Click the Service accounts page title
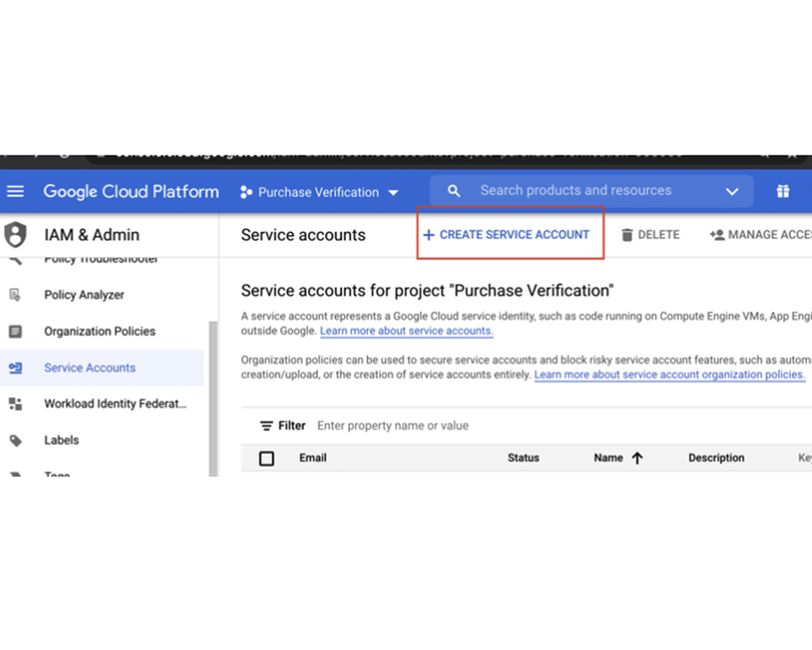The image size is (812, 650). pyautogui.click(x=303, y=235)
